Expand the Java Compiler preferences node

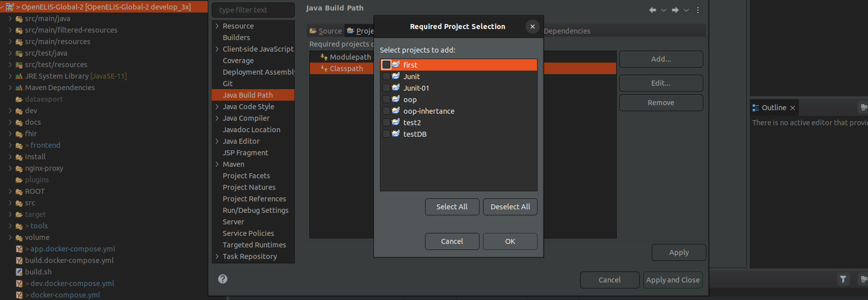(217, 118)
